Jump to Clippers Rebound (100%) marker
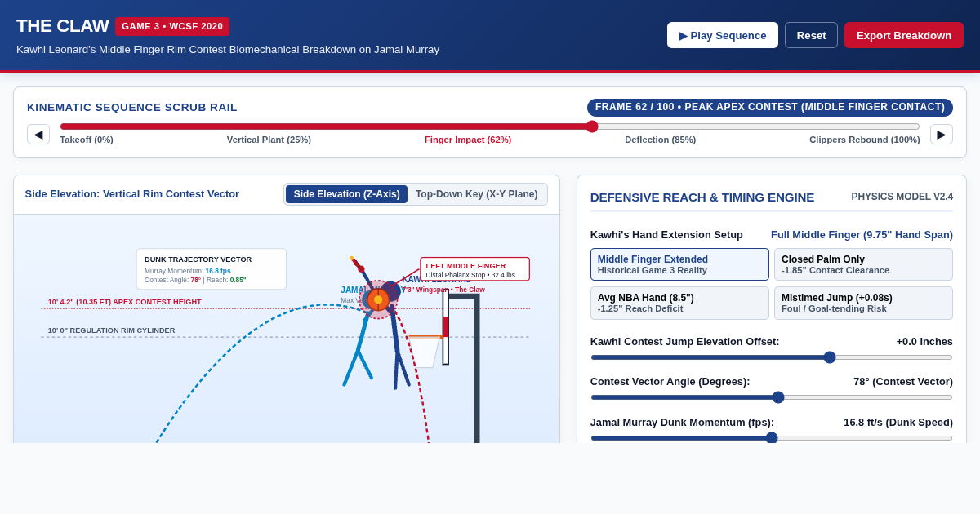Image resolution: width=980 pixels, height=514 pixels. click(x=865, y=140)
